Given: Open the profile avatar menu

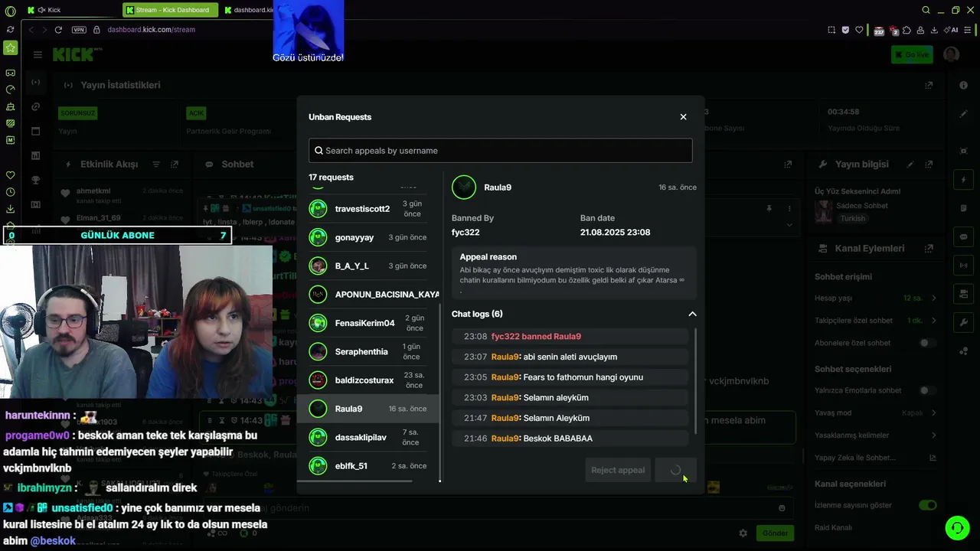Looking at the screenshot, I should [x=952, y=54].
